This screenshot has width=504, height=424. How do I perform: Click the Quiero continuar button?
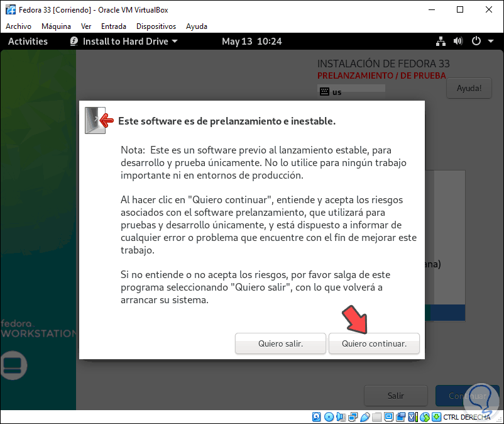point(374,343)
